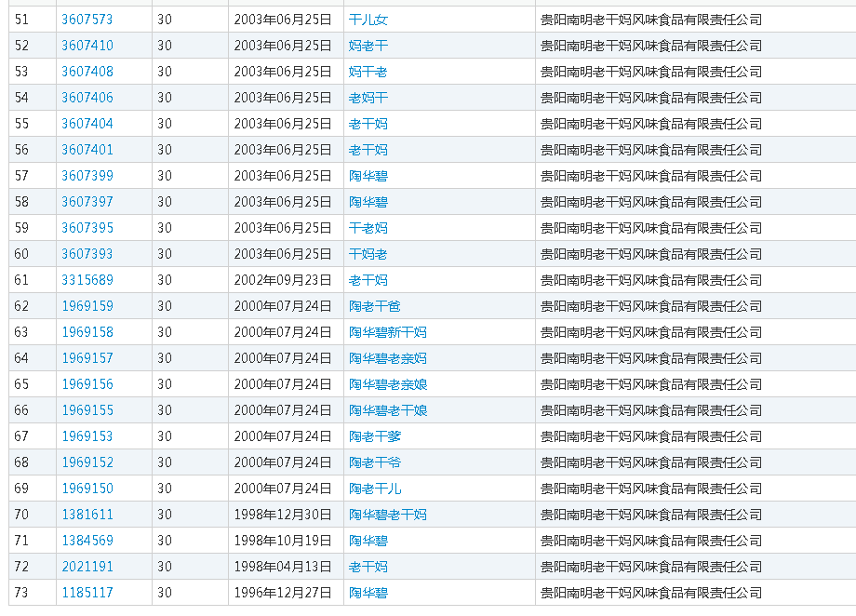Click trademark name 妈老干

(x=368, y=46)
